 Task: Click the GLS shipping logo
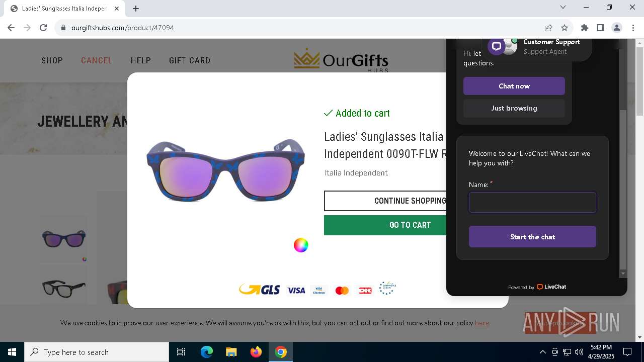click(x=260, y=289)
